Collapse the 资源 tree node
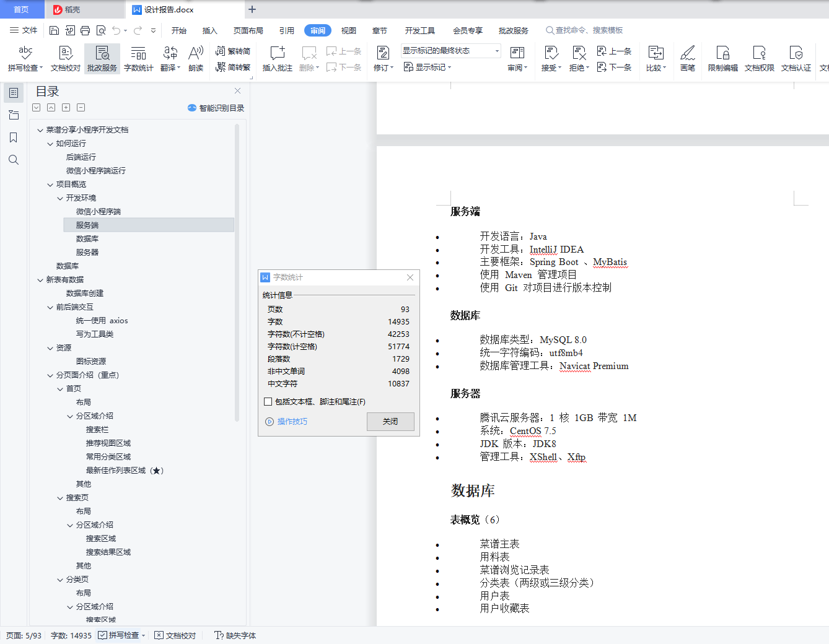This screenshot has height=644, width=829. tap(50, 348)
